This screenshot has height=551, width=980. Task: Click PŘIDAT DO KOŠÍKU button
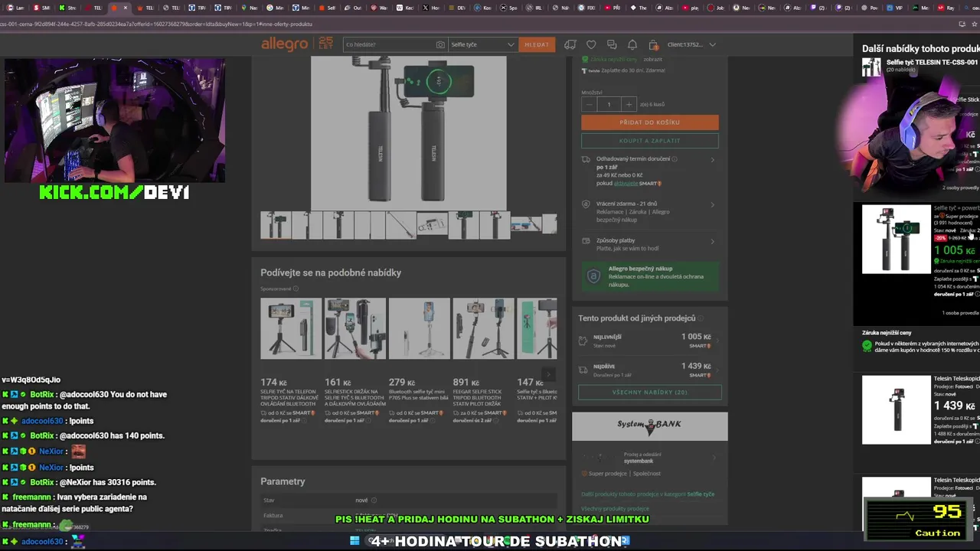click(649, 122)
